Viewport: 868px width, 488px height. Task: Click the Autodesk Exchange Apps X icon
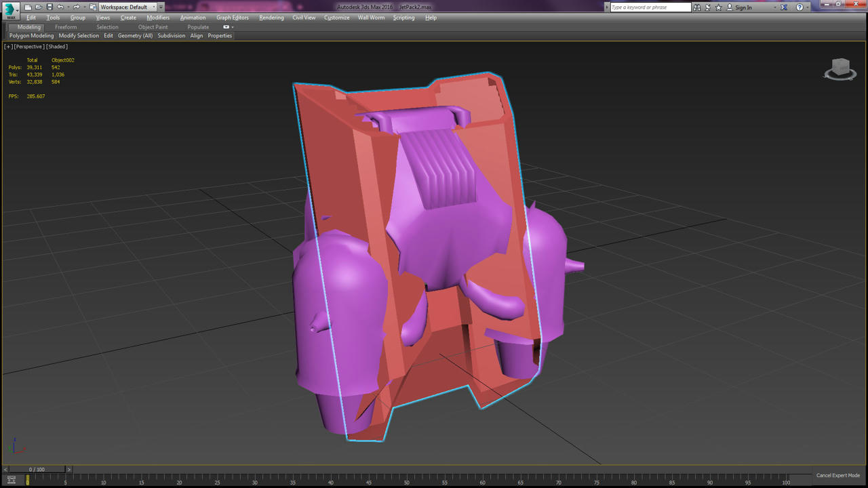tap(784, 7)
